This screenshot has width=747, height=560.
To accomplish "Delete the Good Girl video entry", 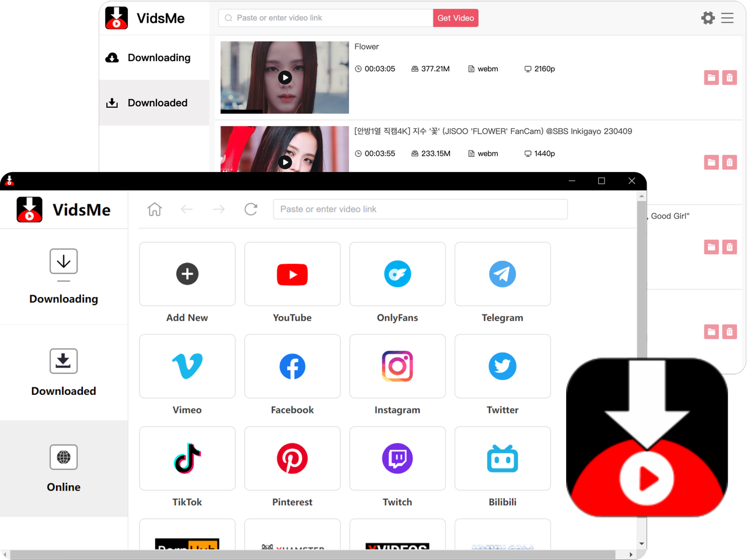I will tap(729, 247).
